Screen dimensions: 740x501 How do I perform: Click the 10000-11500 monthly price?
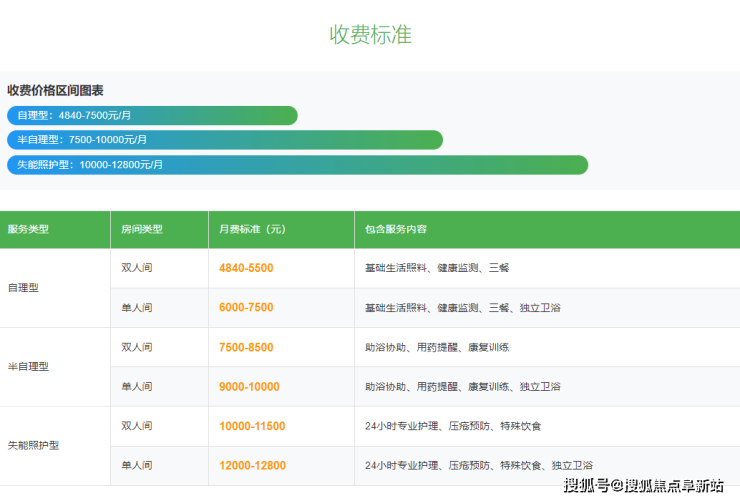[x=252, y=426]
